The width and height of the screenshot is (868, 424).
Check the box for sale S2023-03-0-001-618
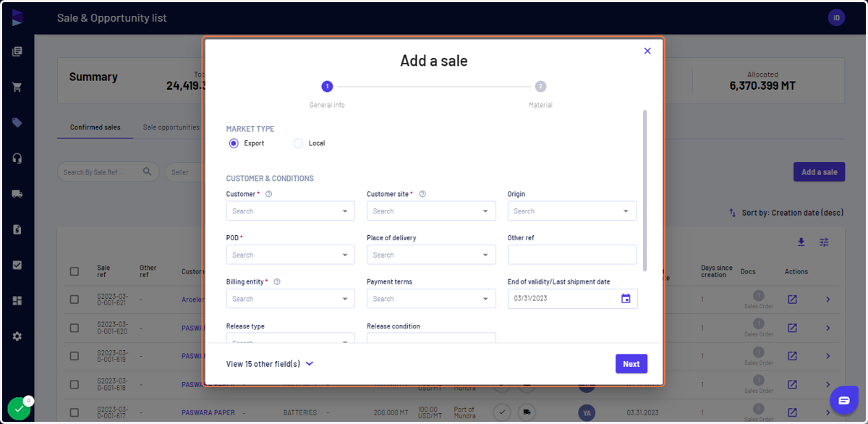[x=75, y=384]
